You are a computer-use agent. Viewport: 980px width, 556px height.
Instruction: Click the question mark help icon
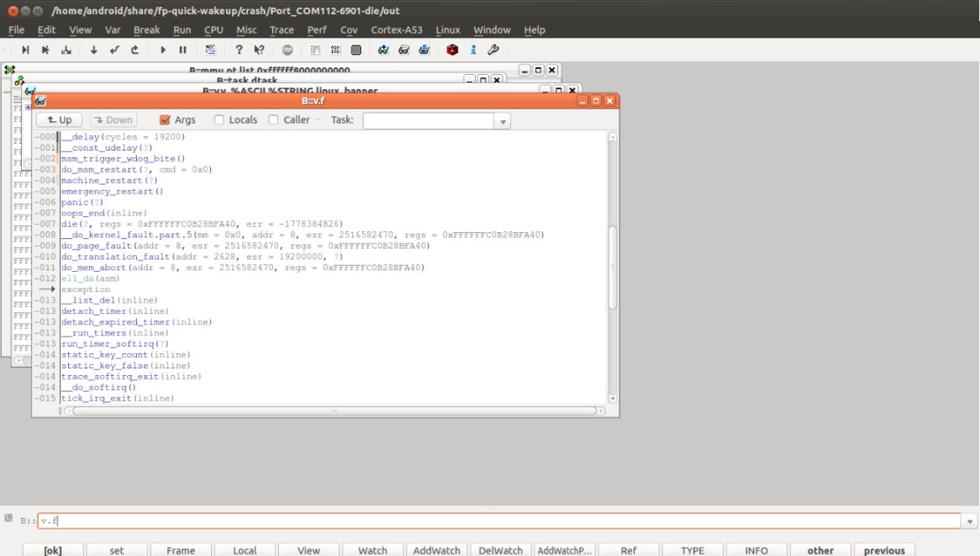[239, 50]
